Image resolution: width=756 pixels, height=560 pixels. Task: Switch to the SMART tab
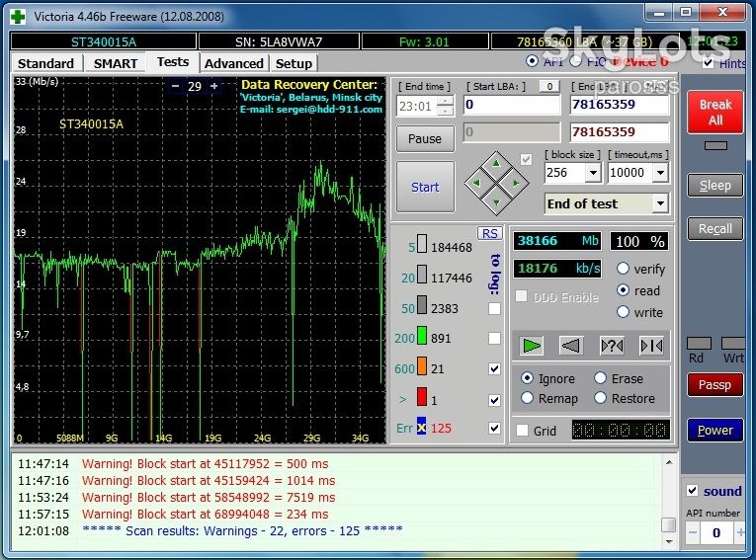(116, 63)
